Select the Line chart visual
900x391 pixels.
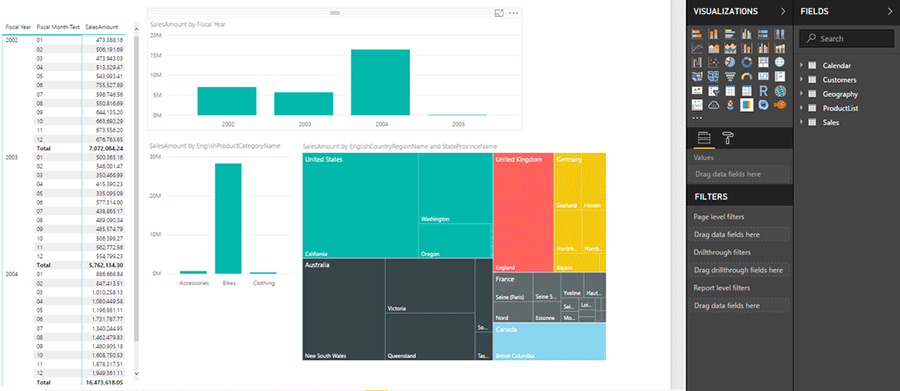697,48
